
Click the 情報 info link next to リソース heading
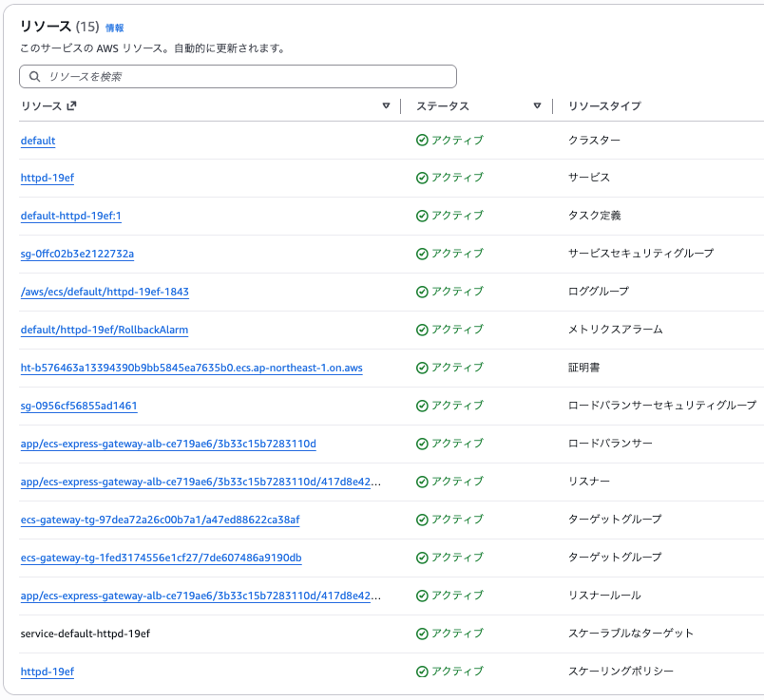pos(113,28)
